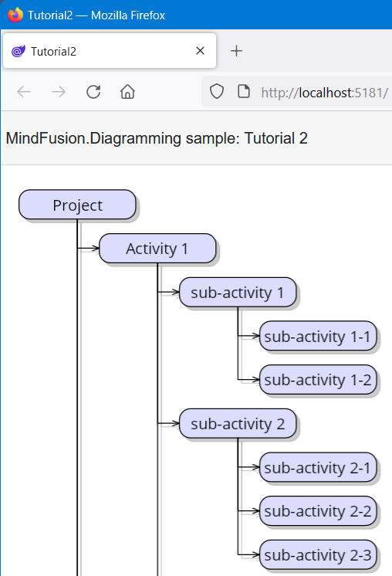Open a new tab with plus button
The width and height of the screenshot is (392, 576).
click(x=236, y=51)
